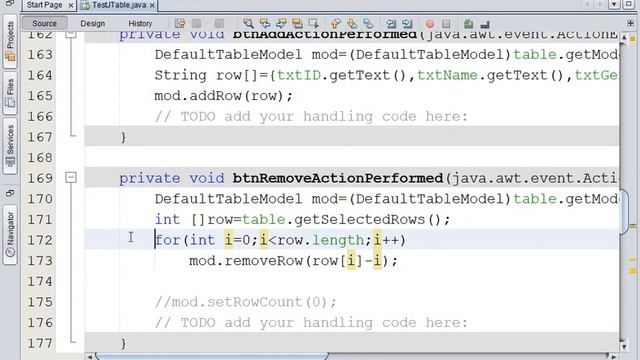
Task: Find next occurrence toolbar icon
Action: pos(281,23)
